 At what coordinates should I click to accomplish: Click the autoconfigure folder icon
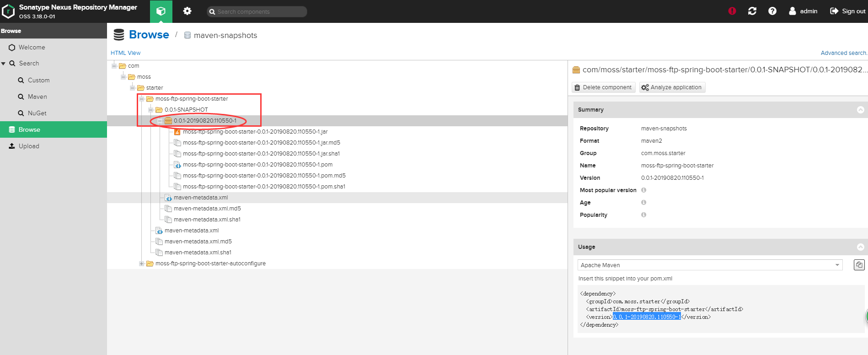pos(150,264)
